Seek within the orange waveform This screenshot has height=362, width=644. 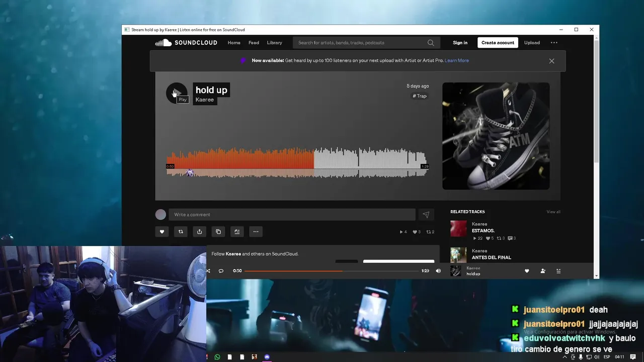click(x=240, y=158)
